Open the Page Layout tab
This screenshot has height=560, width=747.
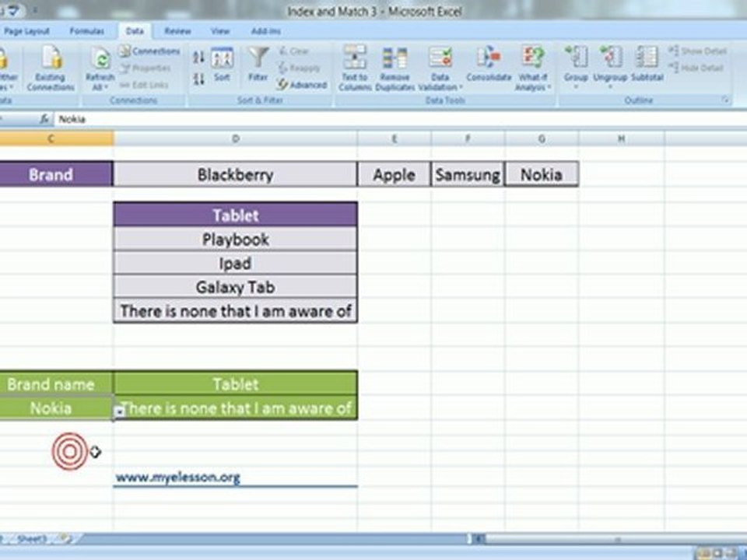[26, 31]
